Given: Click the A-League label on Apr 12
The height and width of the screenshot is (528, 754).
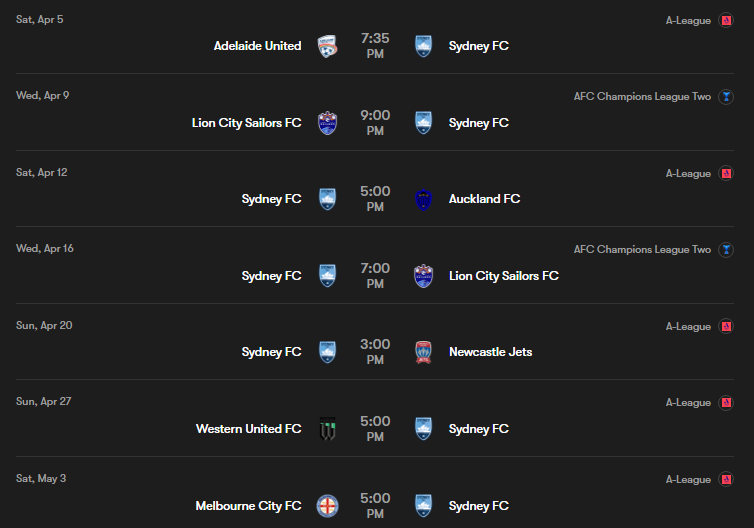Looking at the screenshot, I should point(688,174).
